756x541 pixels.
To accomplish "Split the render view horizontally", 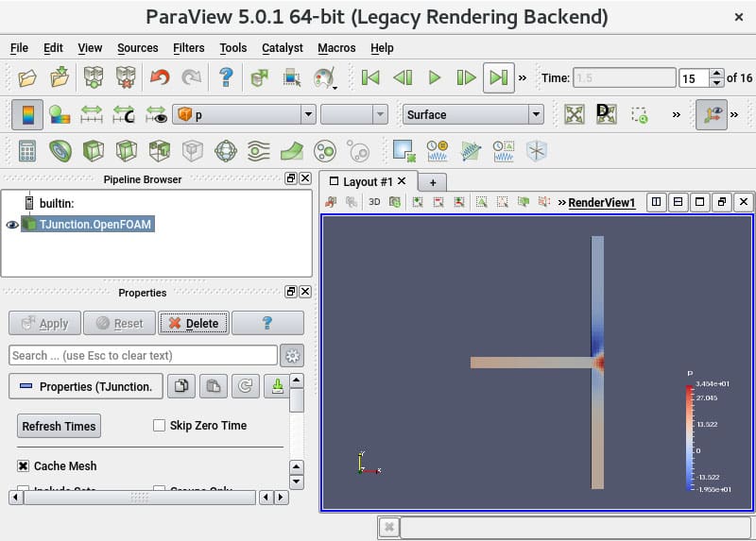I will click(656, 202).
